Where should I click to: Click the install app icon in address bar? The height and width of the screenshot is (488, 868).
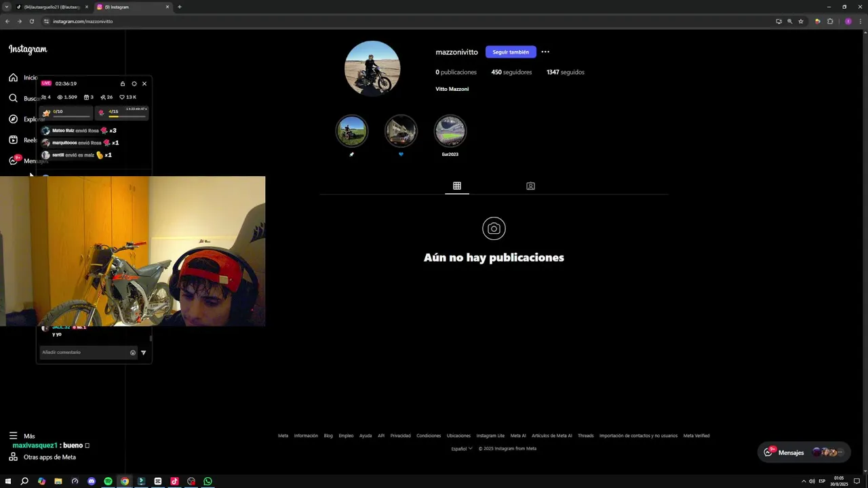coord(778,21)
